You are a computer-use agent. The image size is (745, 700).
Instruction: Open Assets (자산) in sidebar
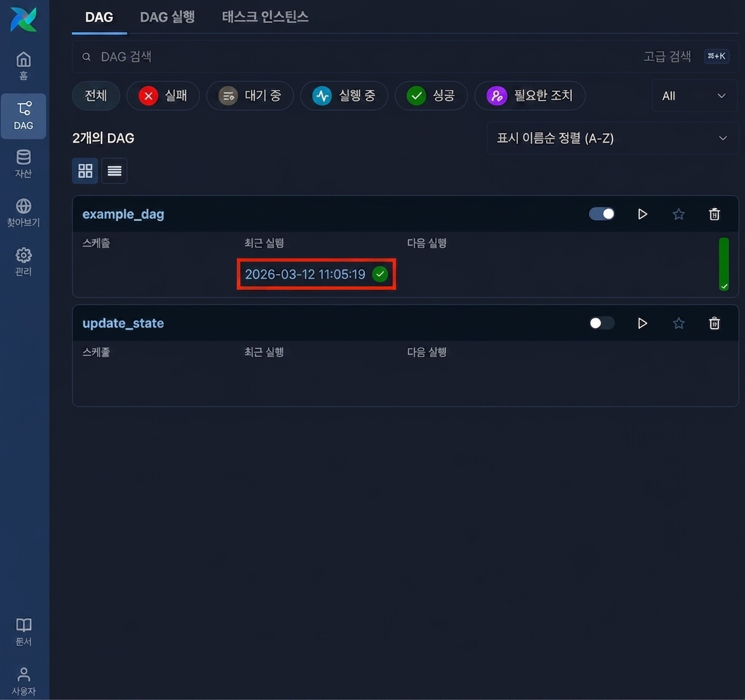[23, 164]
